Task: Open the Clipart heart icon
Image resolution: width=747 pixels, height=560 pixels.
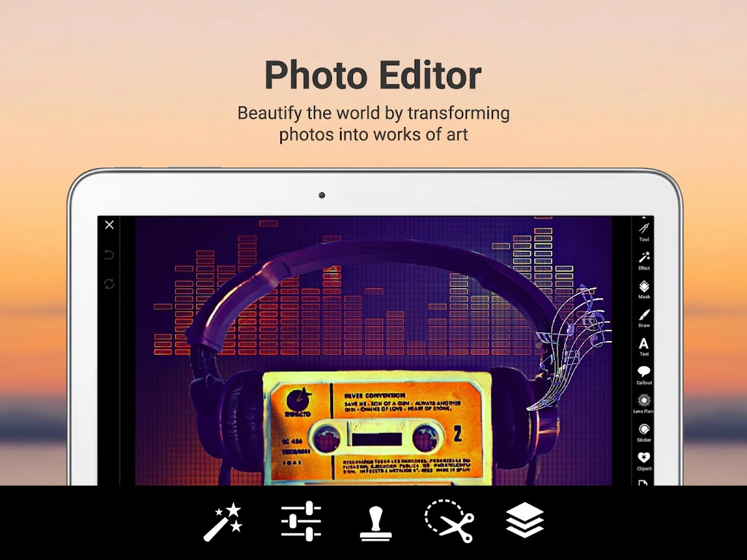Action: tap(644, 461)
